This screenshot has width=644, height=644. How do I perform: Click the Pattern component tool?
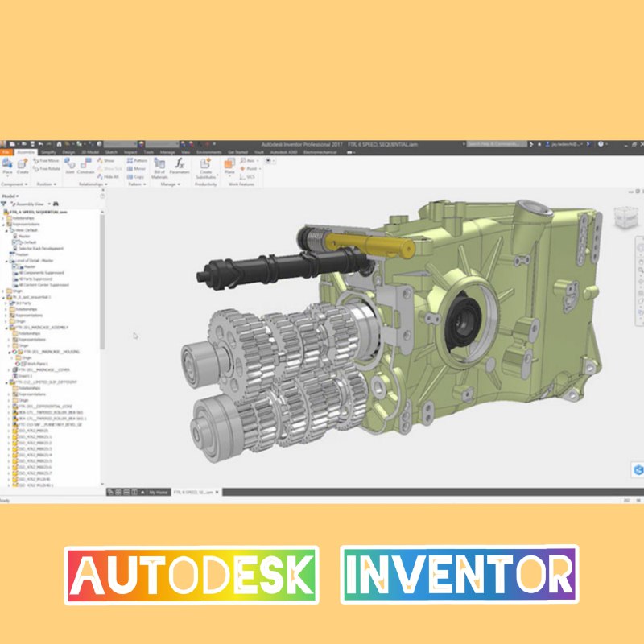(137, 160)
